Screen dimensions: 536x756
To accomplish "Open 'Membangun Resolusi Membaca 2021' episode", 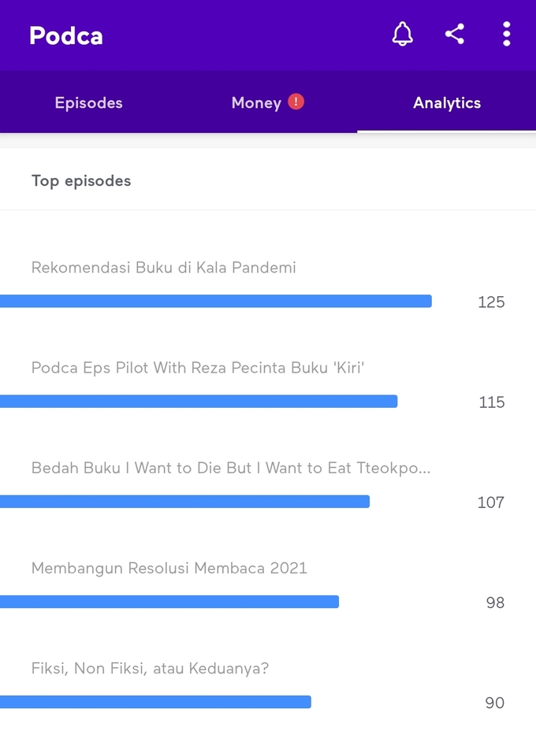I will (x=169, y=568).
